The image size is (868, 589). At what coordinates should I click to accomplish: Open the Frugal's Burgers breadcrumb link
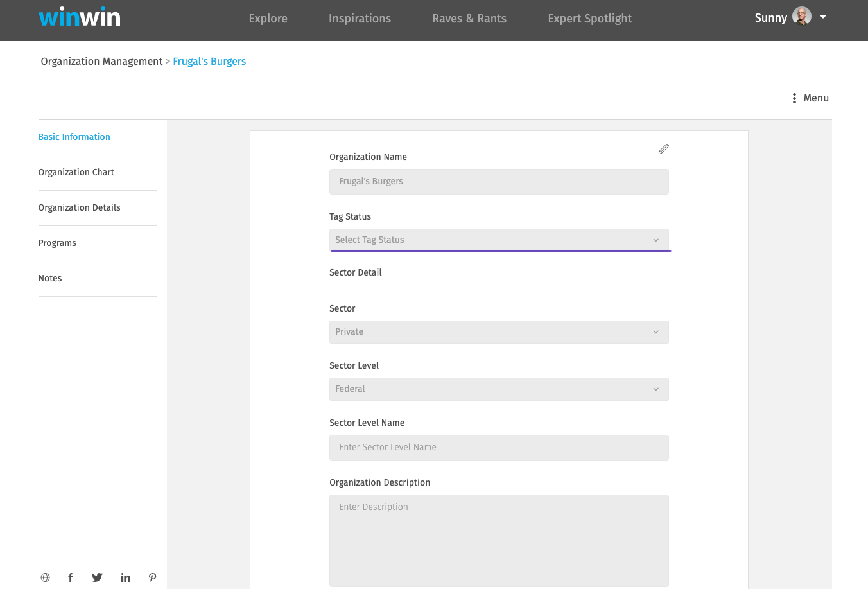209,61
